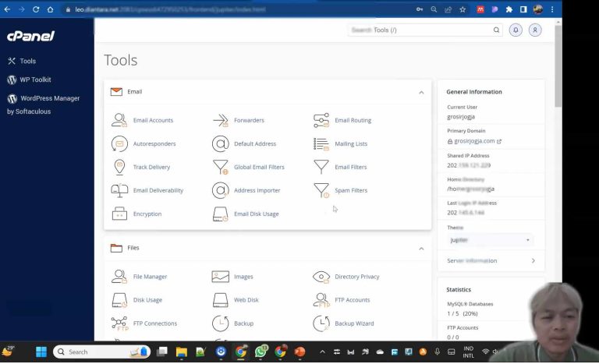Collapse the Email section
599x364 pixels.
pos(421,92)
